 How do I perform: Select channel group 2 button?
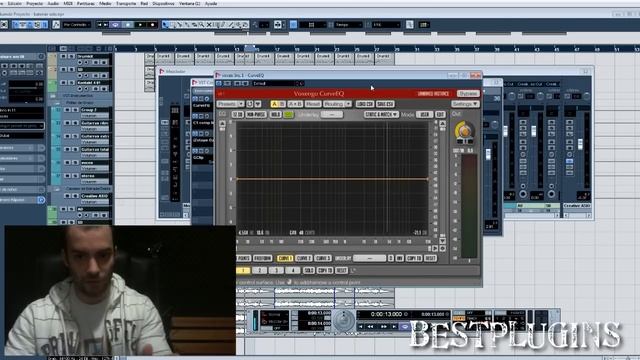(259, 270)
